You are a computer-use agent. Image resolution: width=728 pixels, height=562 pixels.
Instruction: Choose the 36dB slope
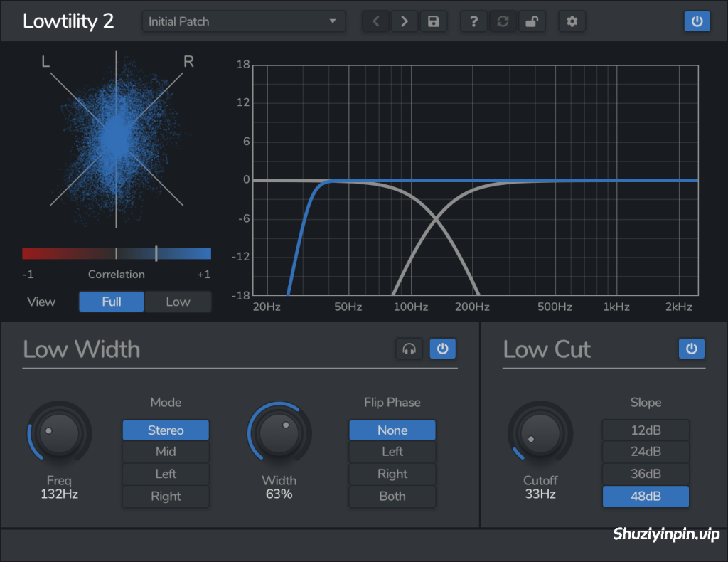click(646, 474)
